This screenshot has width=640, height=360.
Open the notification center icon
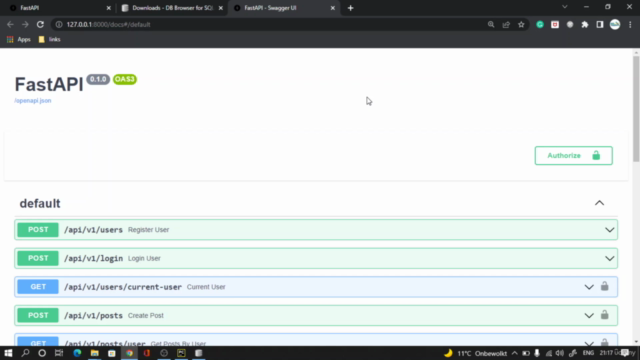626,353
